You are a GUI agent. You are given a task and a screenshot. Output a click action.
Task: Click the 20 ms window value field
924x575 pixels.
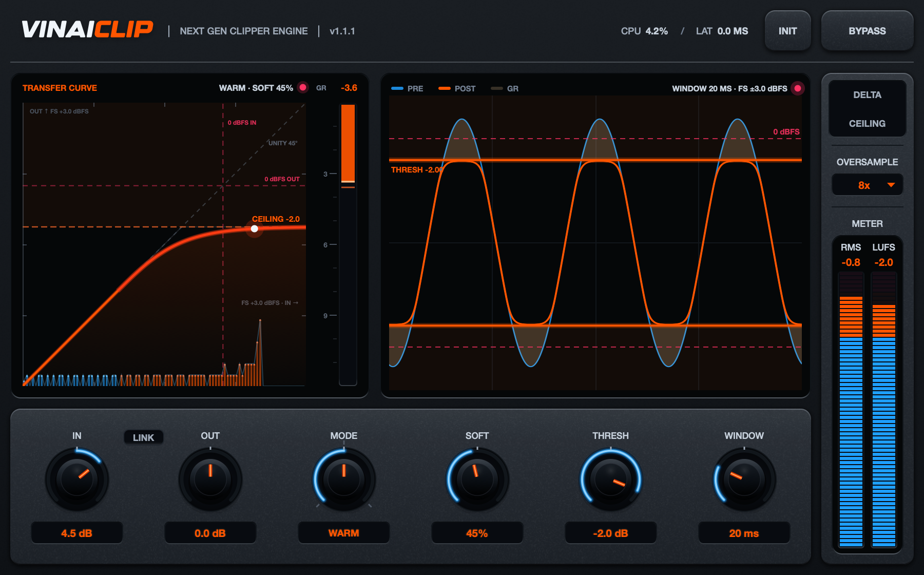tap(744, 533)
